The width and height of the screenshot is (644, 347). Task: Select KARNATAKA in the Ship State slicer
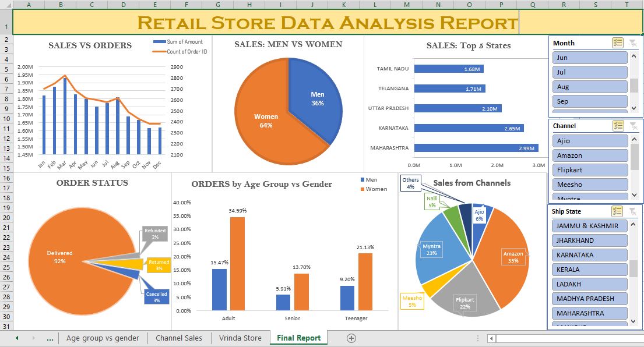[x=589, y=254]
